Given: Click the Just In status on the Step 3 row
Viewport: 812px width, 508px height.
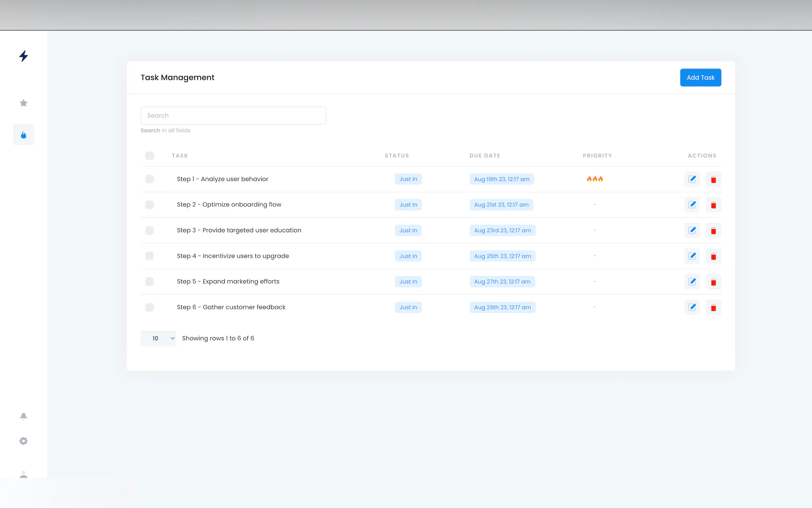Looking at the screenshot, I should pos(408,230).
